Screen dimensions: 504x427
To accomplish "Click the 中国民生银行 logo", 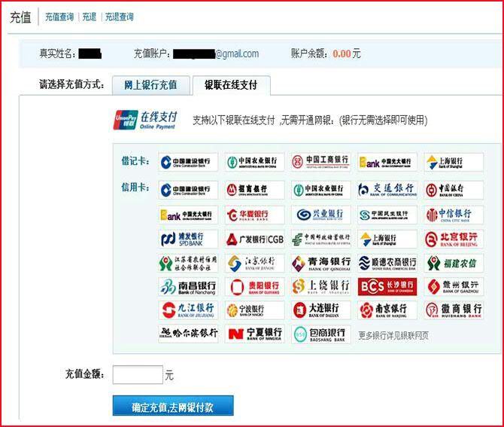I will [387, 215].
